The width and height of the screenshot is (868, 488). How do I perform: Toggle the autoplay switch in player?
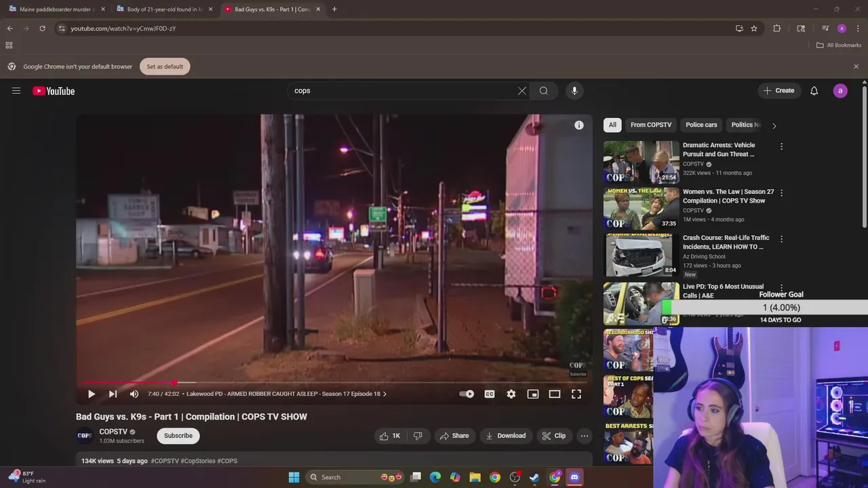coord(467,394)
